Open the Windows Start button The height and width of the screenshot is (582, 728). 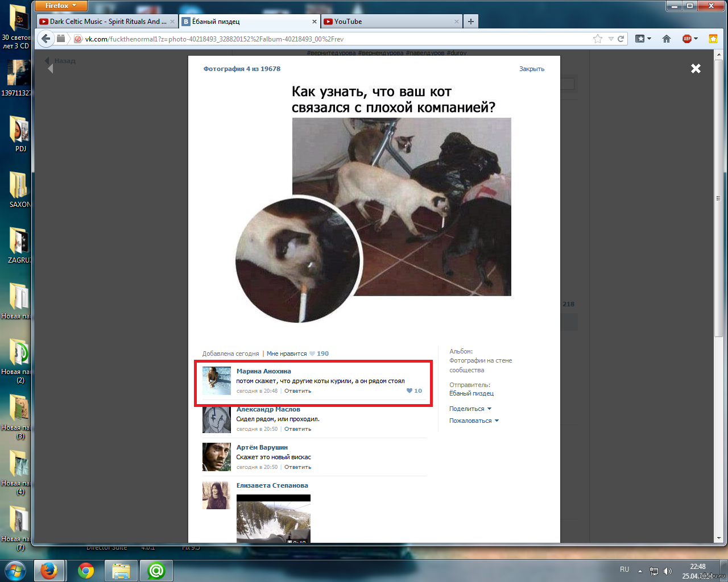pyautogui.click(x=15, y=570)
